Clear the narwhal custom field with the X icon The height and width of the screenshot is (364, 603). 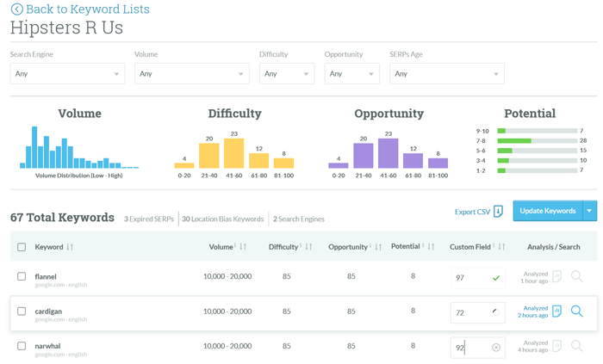(496, 348)
